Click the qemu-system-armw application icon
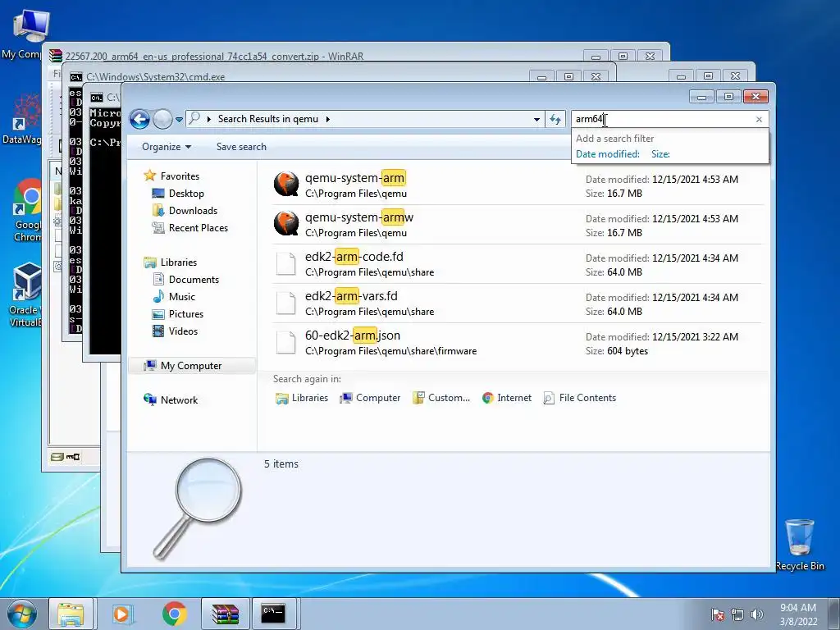840x630 pixels. coord(286,223)
